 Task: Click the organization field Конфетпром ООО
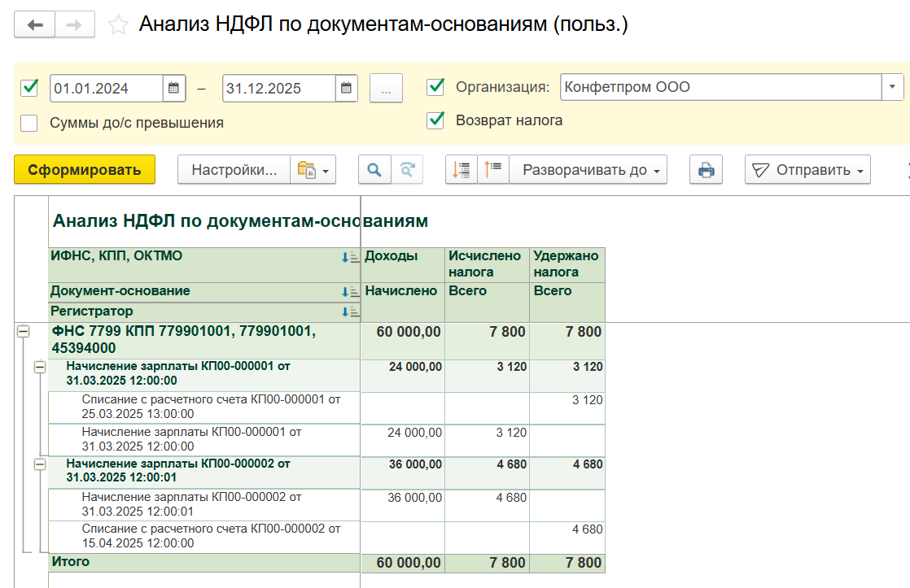(721, 87)
